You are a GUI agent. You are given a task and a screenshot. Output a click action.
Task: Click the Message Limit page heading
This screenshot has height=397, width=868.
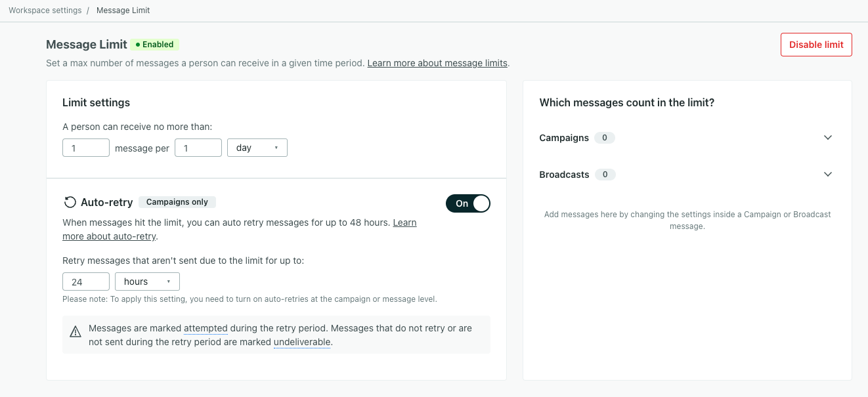click(x=87, y=45)
